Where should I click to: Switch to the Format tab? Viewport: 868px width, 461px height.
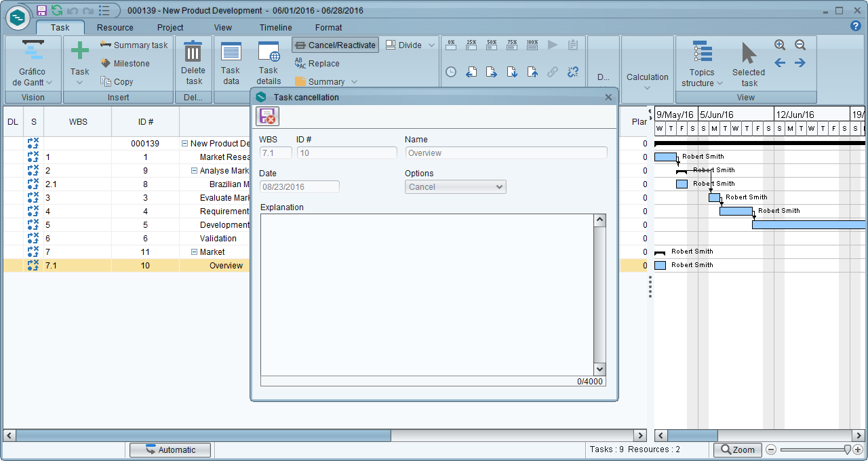click(329, 28)
